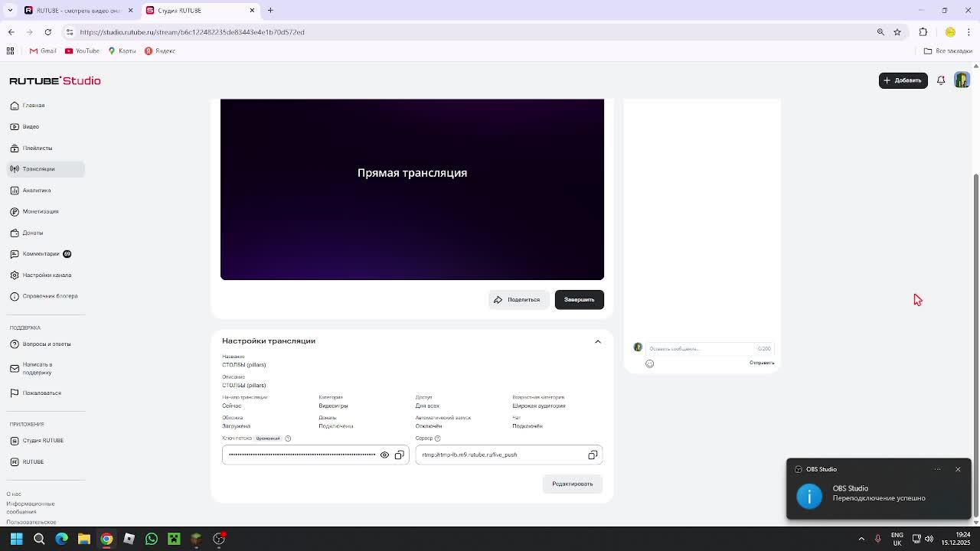Open the user profile avatar menu
The width and height of the screenshot is (980, 551).
(x=962, y=80)
